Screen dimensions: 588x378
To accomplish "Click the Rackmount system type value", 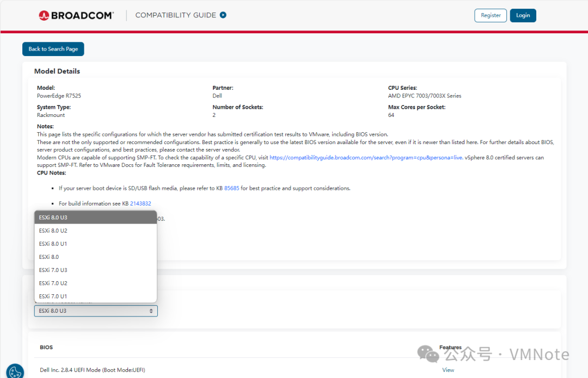I will [x=51, y=115].
